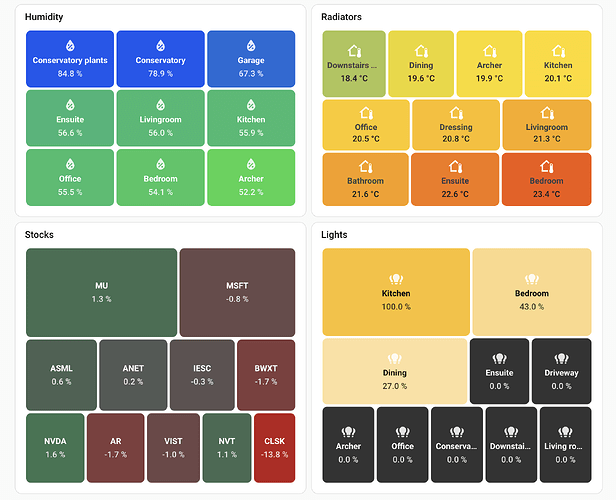Click the Ensuite light icon
The width and height of the screenshot is (616, 500).
499,358
